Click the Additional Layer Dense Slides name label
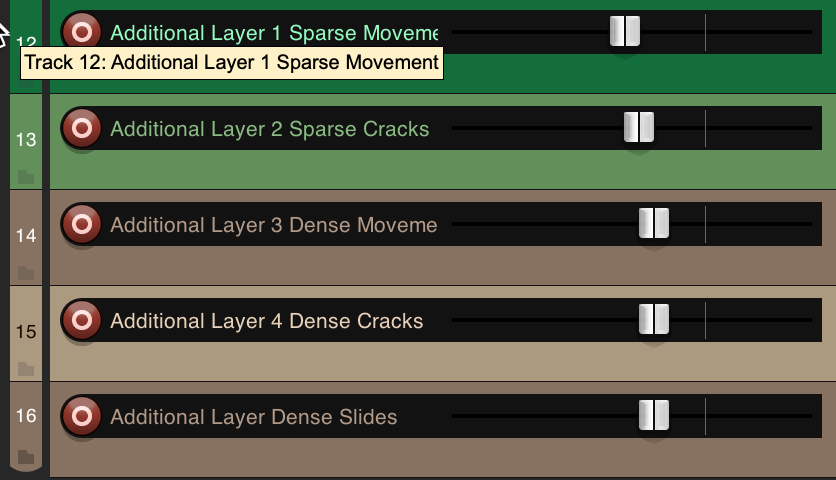 [x=253, y=417]
